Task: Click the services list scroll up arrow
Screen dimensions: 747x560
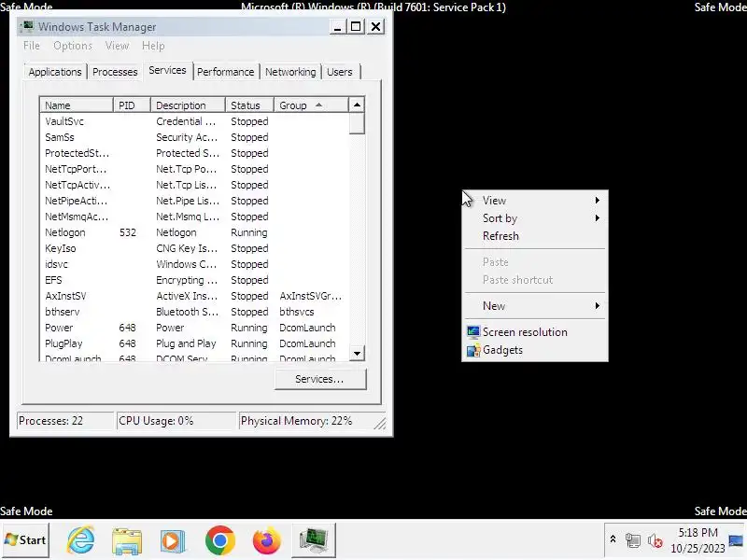Action: (357, 105)
